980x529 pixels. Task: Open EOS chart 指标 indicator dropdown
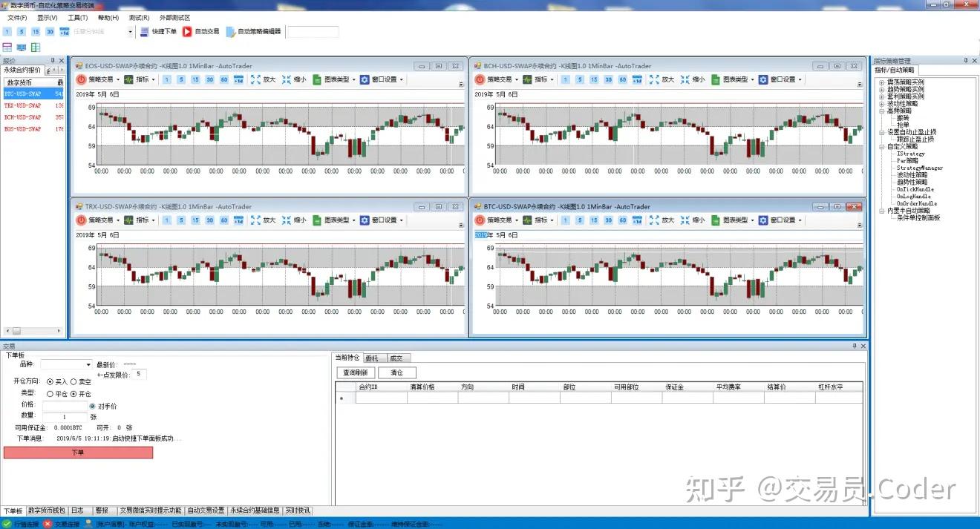(153, 79)
